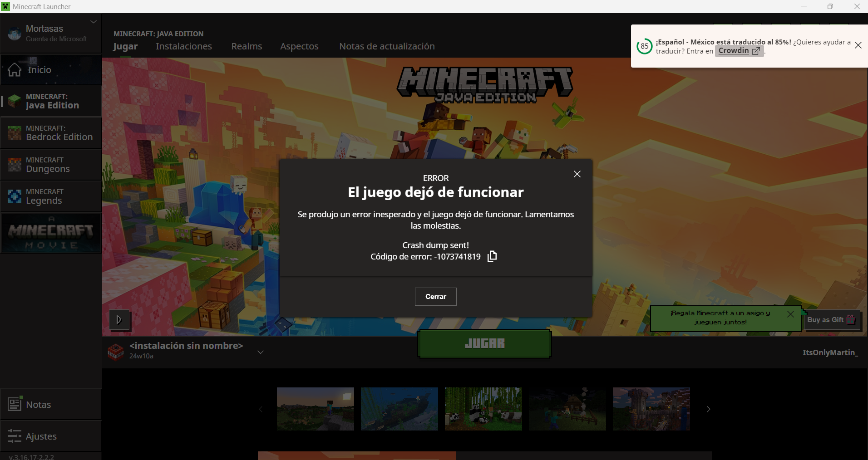Click the Buy as Gift button

pyautogui.click(x=832, y=320)
